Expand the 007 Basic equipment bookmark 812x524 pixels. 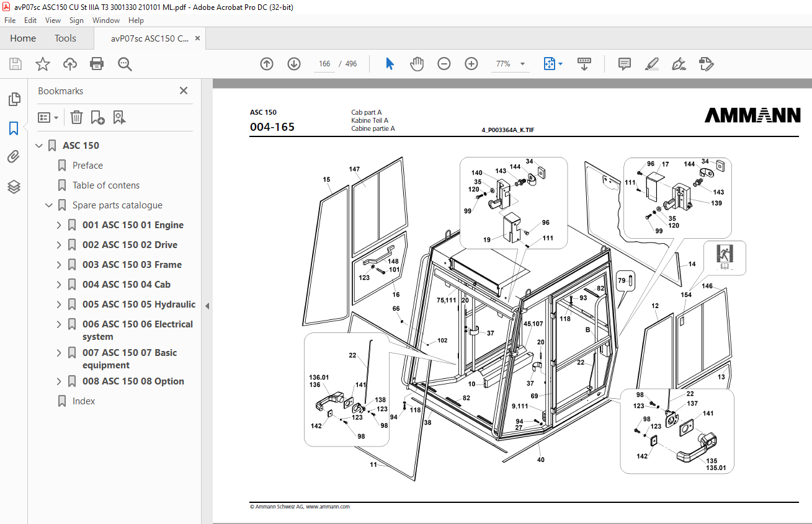(59, 353)
